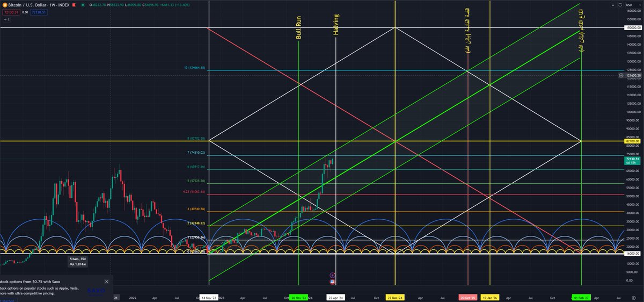Select the 01 Feb '27 green date label
Viewport: 644px width, 302px height.
[581, 297]
